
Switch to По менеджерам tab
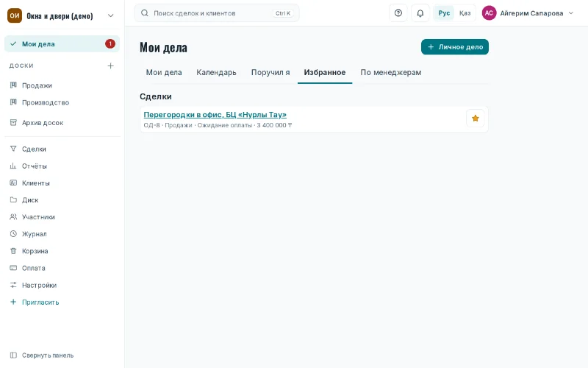pyautogui.click(x=391, y=72)
